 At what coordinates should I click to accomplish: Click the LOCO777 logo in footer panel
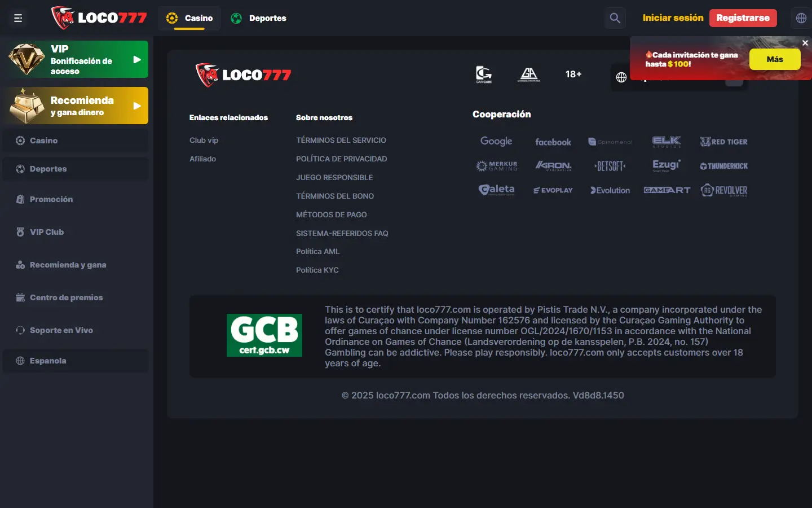pyautogui.click(x=243, y=75)
